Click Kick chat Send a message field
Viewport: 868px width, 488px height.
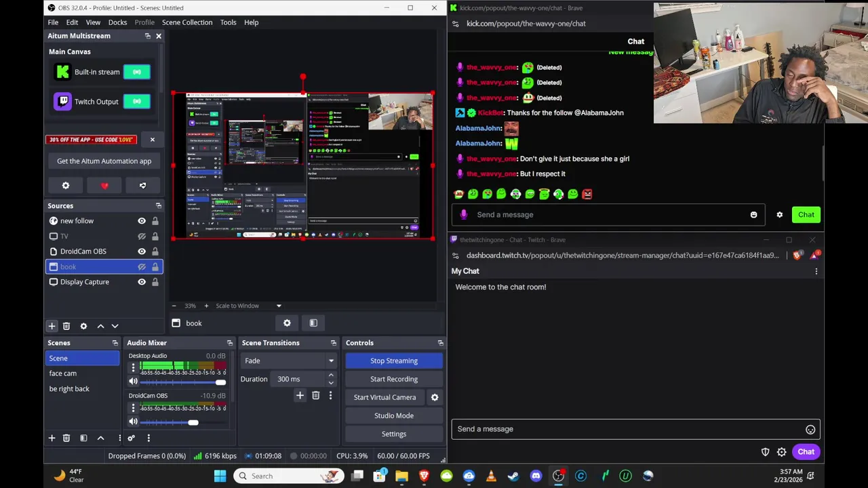pos(608,215)
